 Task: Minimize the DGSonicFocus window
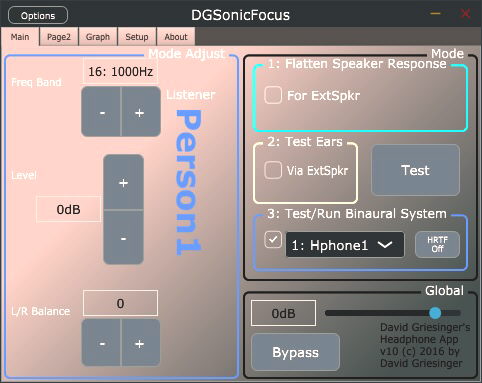436,14
